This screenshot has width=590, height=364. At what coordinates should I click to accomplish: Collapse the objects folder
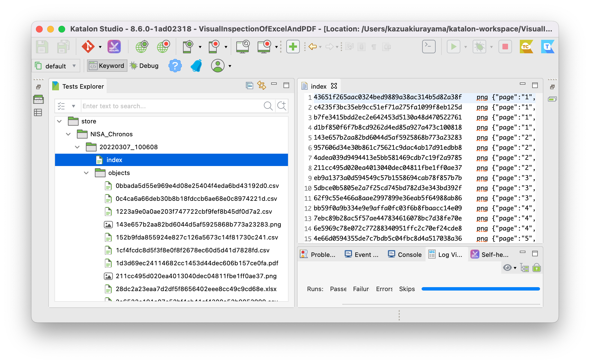[x=86, y=173]
